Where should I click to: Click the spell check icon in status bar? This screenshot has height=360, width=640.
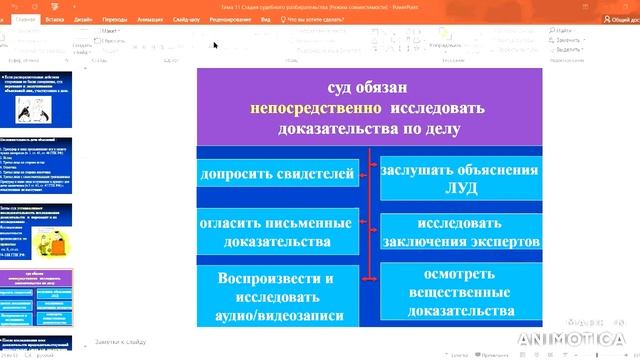click(x=28, y=356)
